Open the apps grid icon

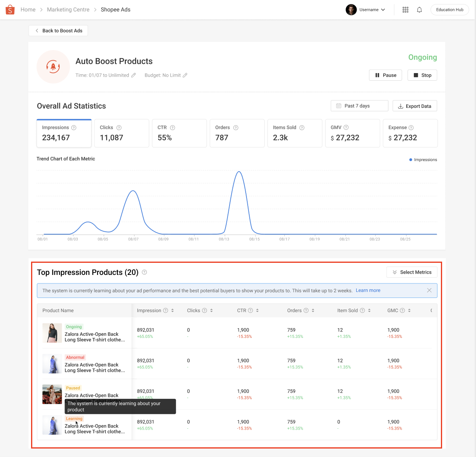(x=405, y=10)
